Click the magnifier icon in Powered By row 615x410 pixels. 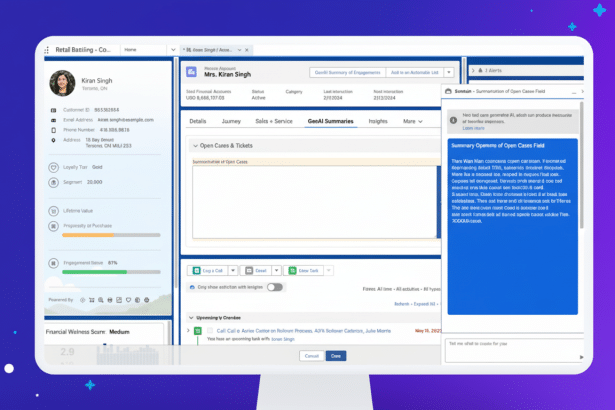101,300
